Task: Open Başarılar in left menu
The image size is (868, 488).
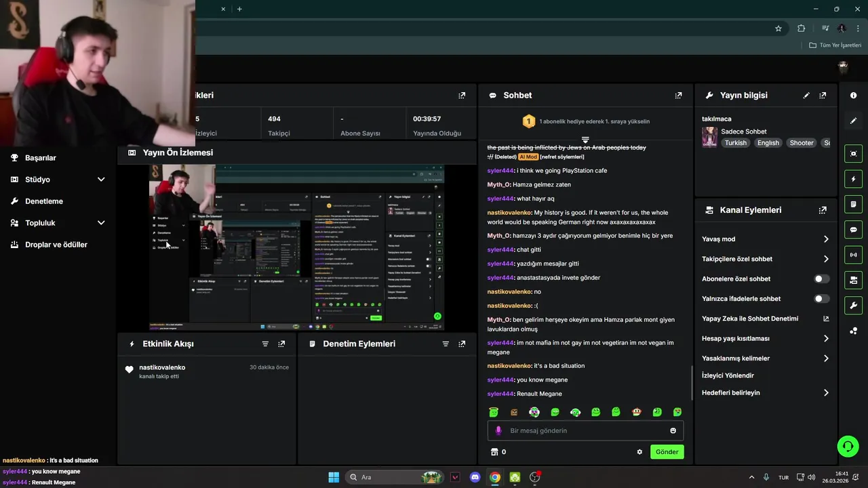Action: pos(41,158)
